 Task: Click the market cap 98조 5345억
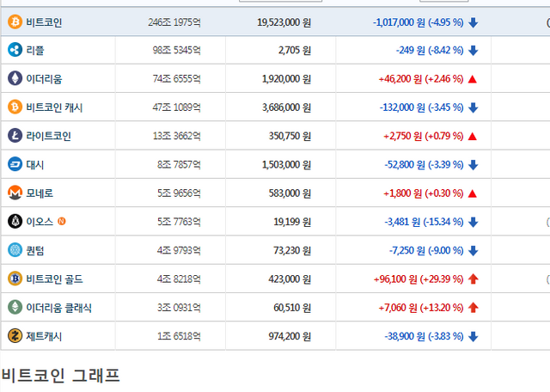[176, 51]
